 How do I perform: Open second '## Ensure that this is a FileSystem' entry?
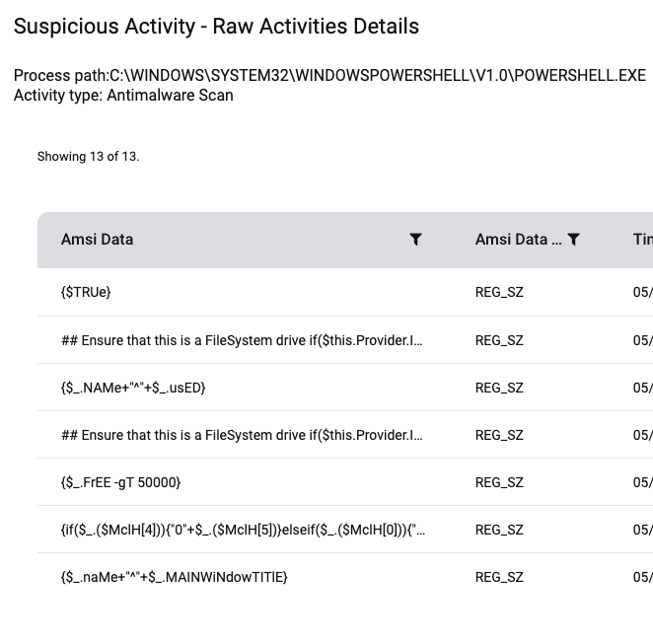point(242,435)
